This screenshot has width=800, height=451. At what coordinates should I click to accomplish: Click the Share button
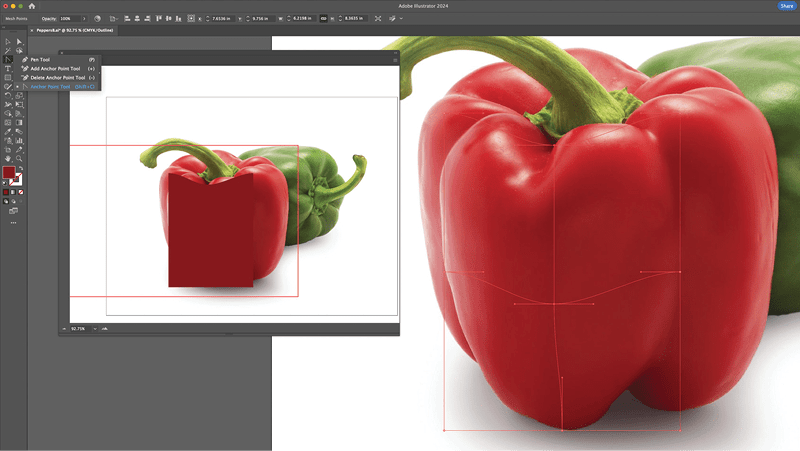pyautogui.click(x=786, y=6)
